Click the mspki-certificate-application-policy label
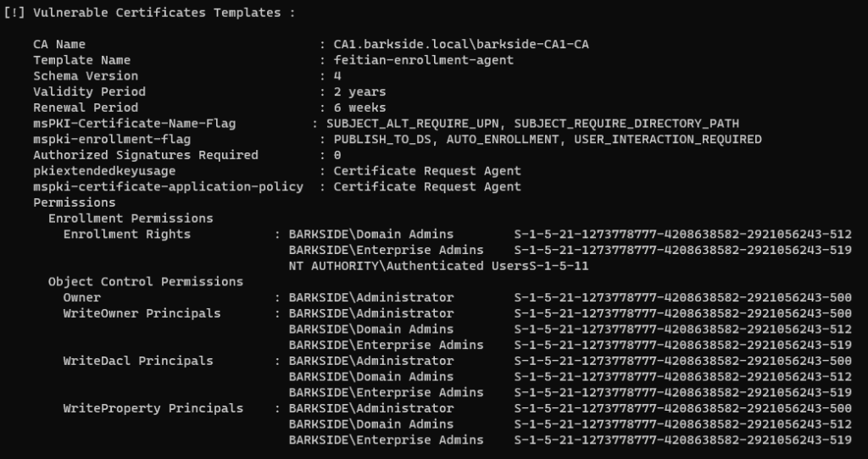The image size is (868, 459). [x=168, y=186]
